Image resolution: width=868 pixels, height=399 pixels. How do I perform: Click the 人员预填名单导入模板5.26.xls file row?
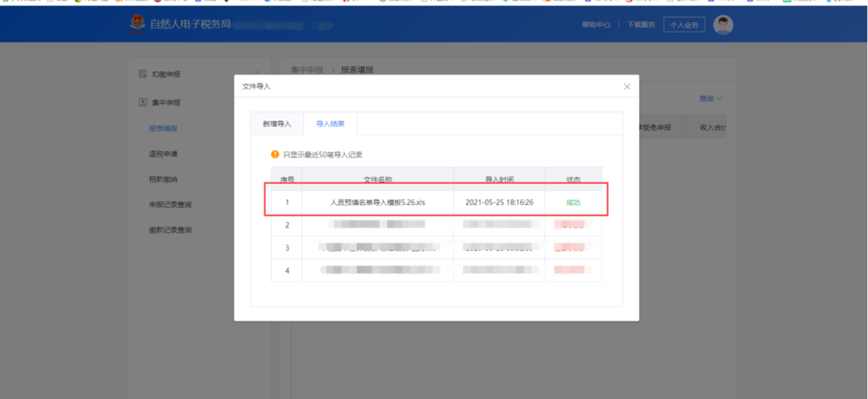click(377, 203)
